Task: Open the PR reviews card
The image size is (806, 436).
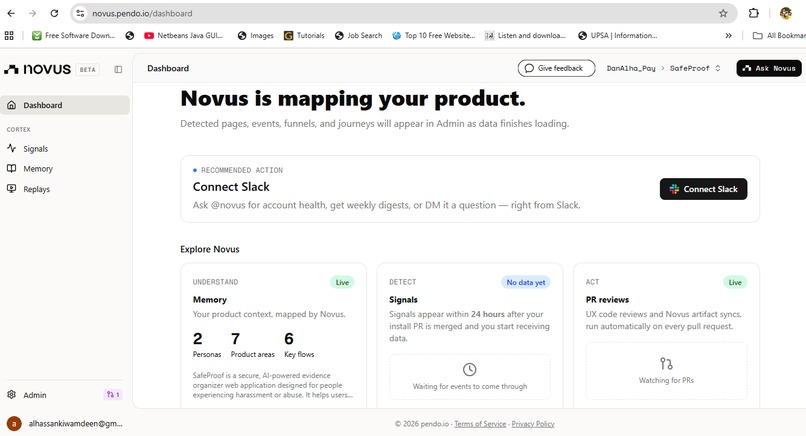Action: [666, 336]
